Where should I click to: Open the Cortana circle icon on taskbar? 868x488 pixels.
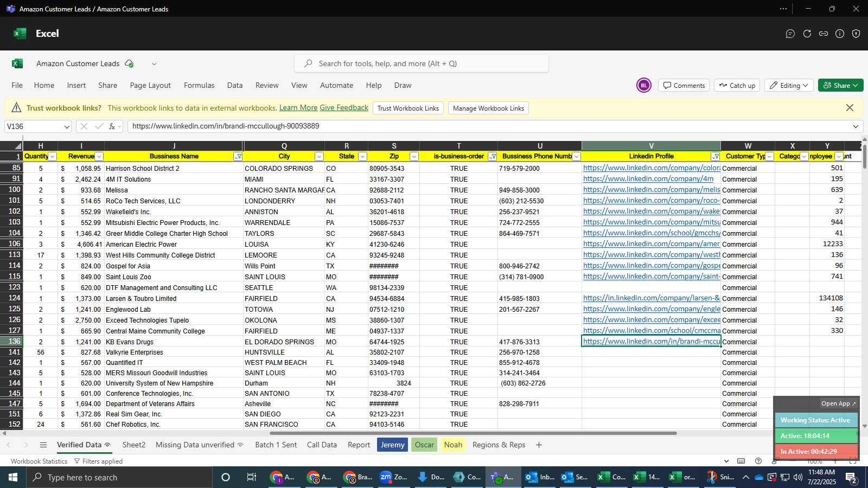(x=226, y=477)
